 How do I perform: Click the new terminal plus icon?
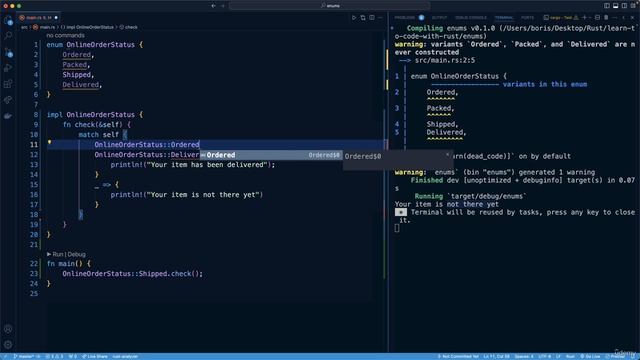(x=584, y=18)
